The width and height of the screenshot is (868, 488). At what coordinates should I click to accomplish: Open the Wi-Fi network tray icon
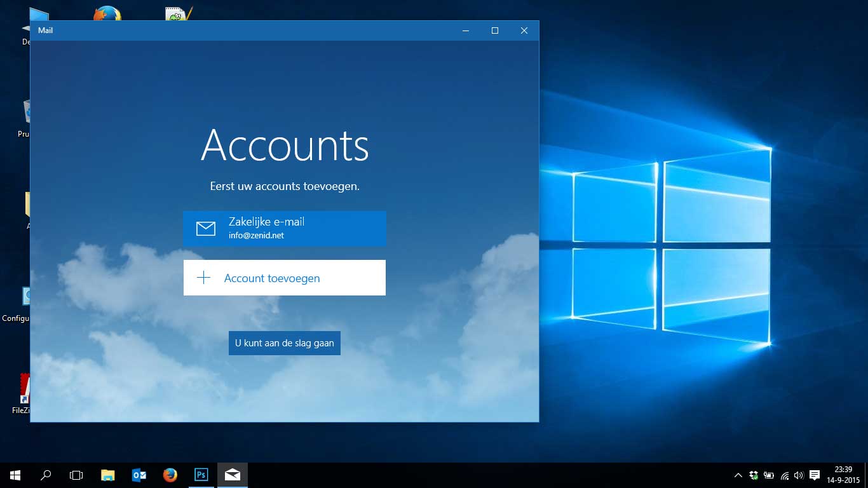click(785, 475)
